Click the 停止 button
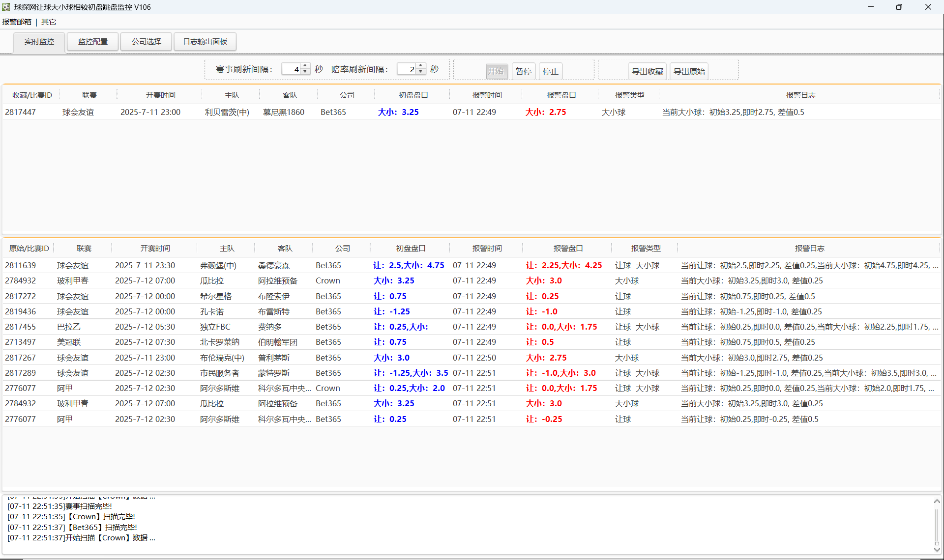This screenshot has height=560, width=944. (551, 71)
